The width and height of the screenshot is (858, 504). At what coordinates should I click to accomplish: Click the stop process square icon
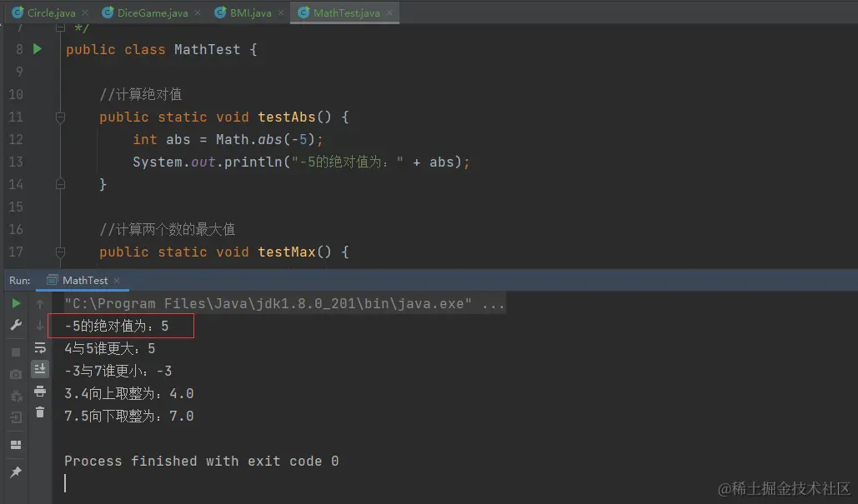pos(16,352)
